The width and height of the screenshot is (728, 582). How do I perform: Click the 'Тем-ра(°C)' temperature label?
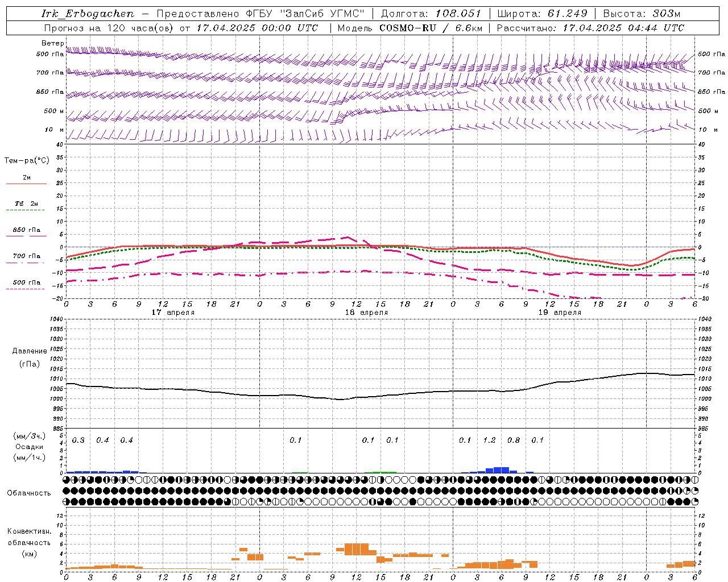[x=27, y=161]
